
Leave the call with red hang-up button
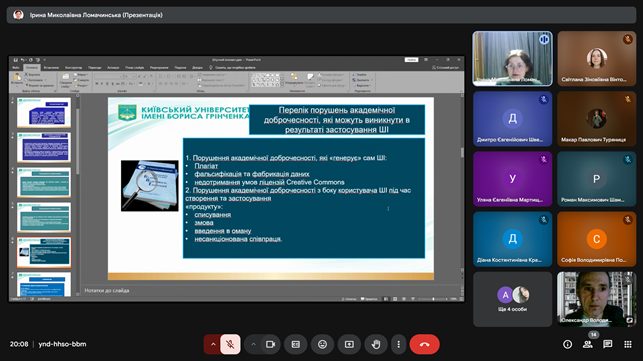(x=424, y=344)
